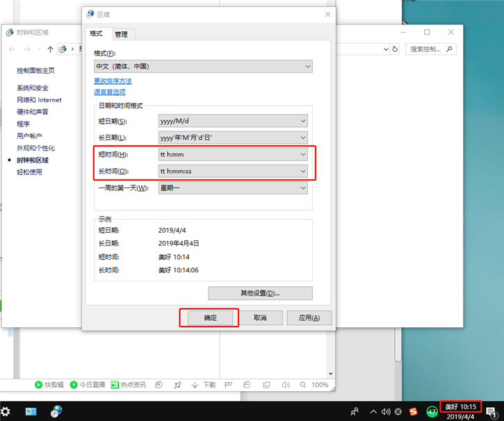The height and width of the screenshot is (421, 504).
Task: Open 热点资讯 in browser status bar
Action: pos(128,384)
